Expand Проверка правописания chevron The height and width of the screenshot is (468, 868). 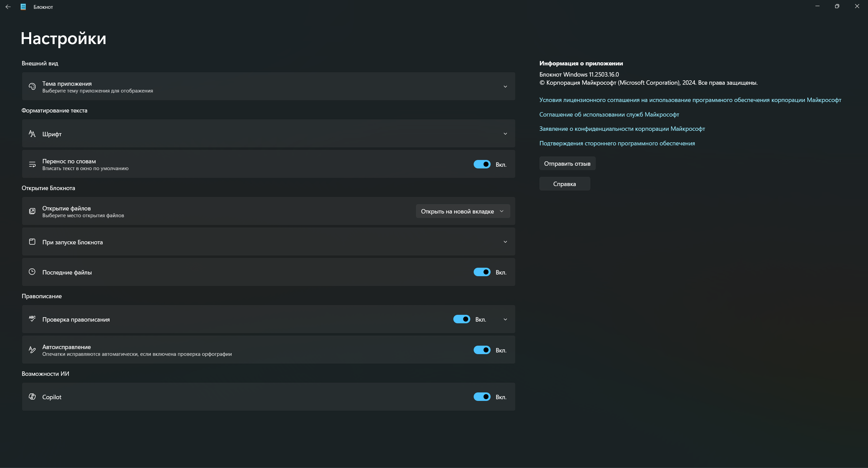coord(505,320)
